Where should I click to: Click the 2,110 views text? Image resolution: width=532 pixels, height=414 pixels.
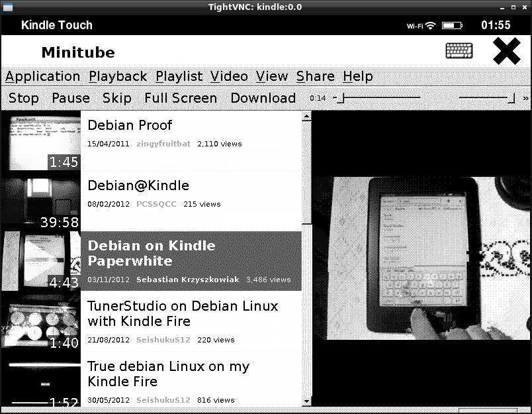220,144
